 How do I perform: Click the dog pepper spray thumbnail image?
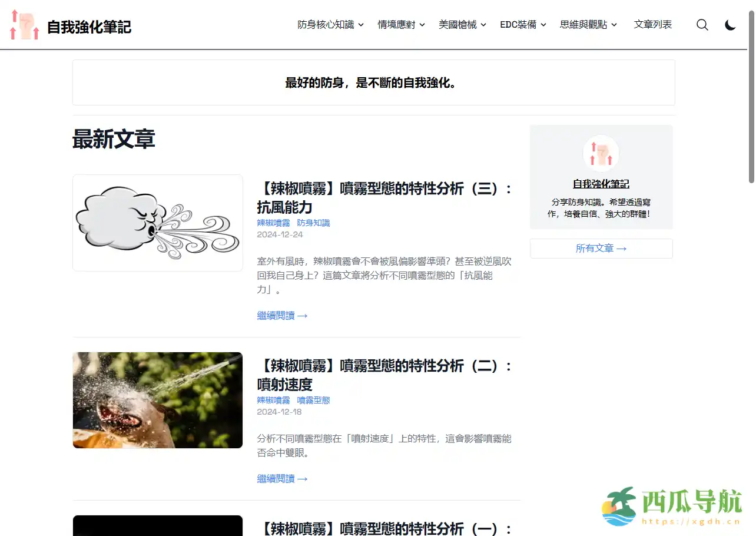[157, 399]
